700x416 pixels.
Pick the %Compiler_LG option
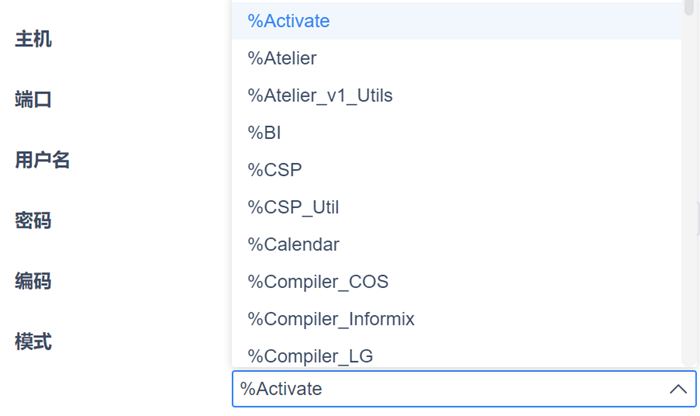pos(311,356)
